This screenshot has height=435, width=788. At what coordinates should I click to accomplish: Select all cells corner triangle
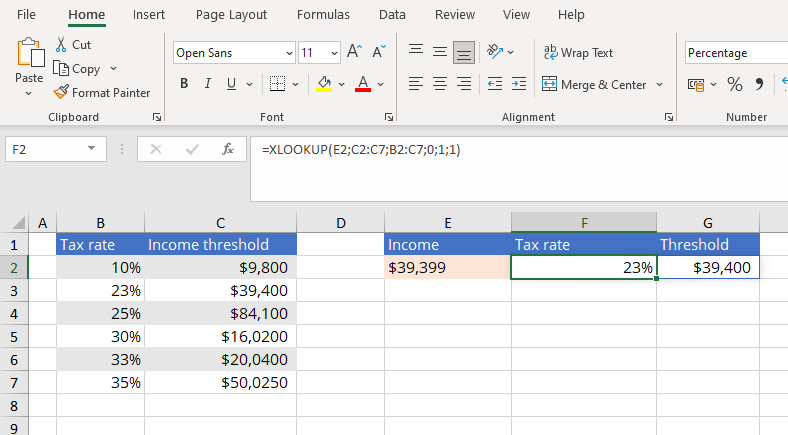(x=18, y=223)
